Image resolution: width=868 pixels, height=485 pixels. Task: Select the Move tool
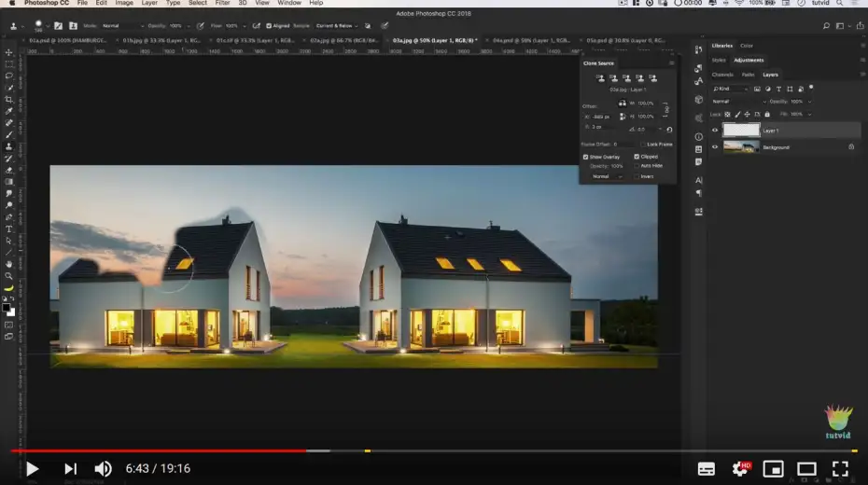pos(8,52)
